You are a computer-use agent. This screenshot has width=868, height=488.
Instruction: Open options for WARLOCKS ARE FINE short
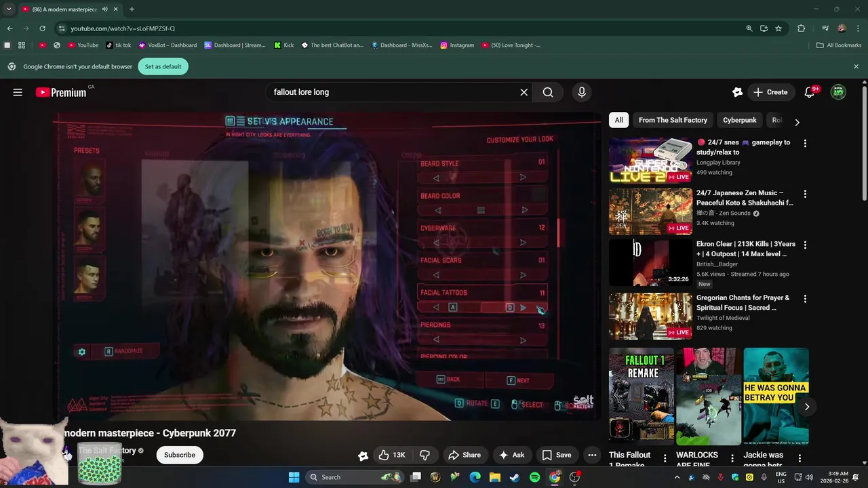coord(732,458)
